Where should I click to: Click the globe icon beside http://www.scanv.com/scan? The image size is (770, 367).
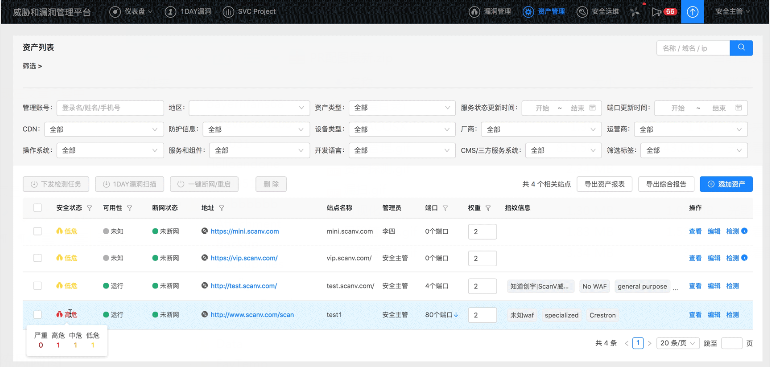(204, 314)
